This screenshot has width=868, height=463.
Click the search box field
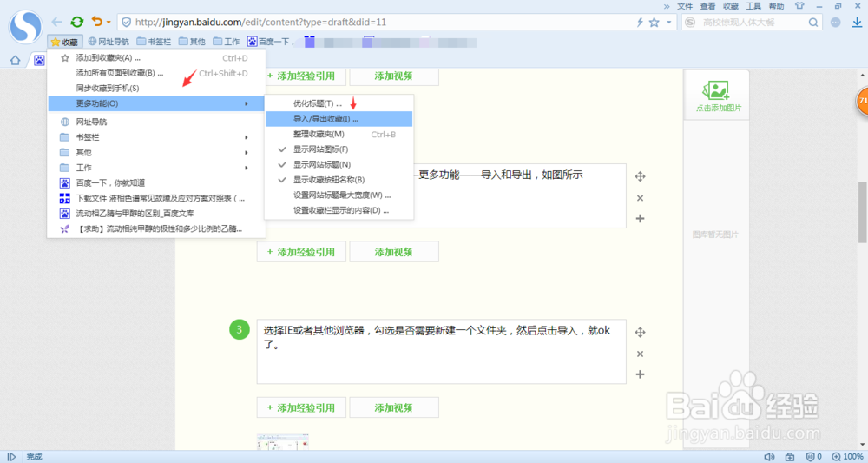(x=750, y=23)
